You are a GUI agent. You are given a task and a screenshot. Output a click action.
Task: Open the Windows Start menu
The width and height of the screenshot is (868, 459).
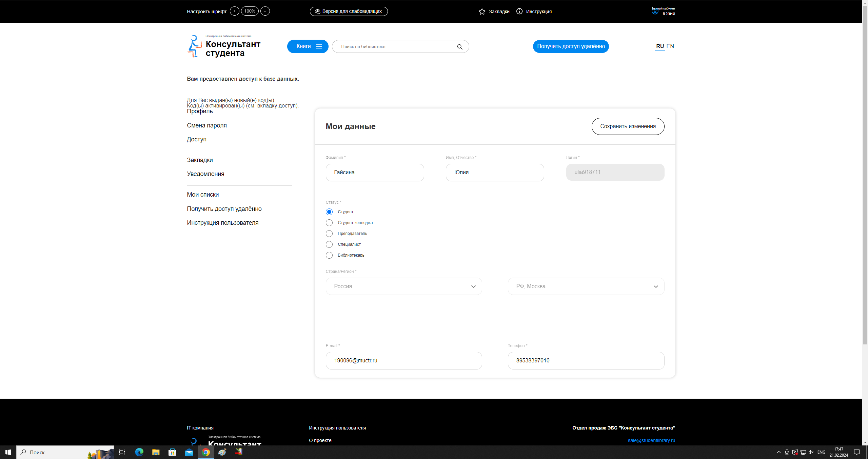pyautogui.click(x=8, y=452)
